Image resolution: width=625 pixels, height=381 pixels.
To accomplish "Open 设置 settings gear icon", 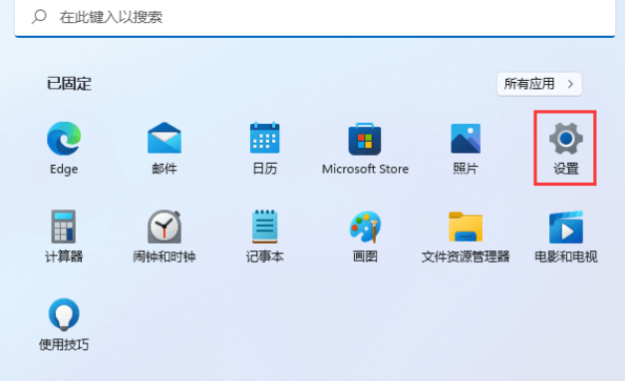I will tap(566, 139).
